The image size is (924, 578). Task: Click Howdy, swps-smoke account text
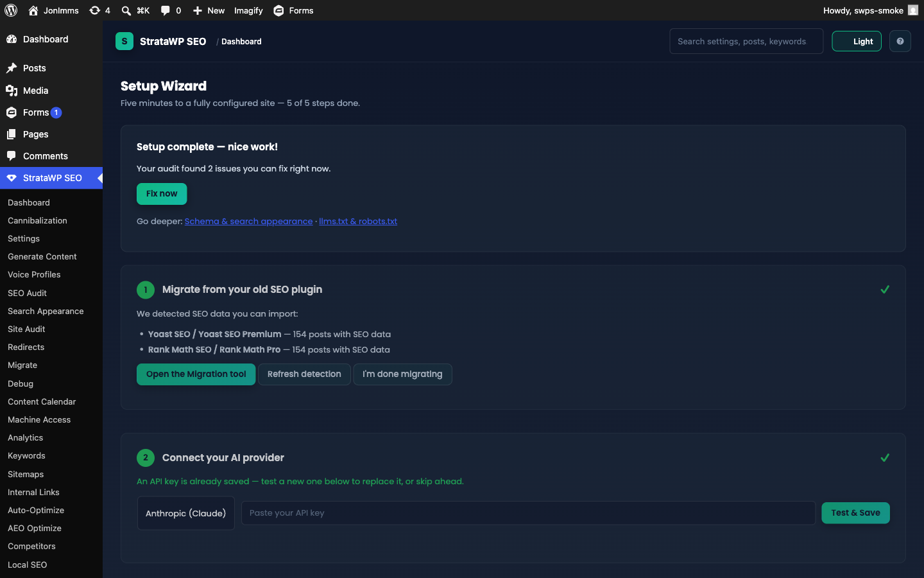point(863,10)
